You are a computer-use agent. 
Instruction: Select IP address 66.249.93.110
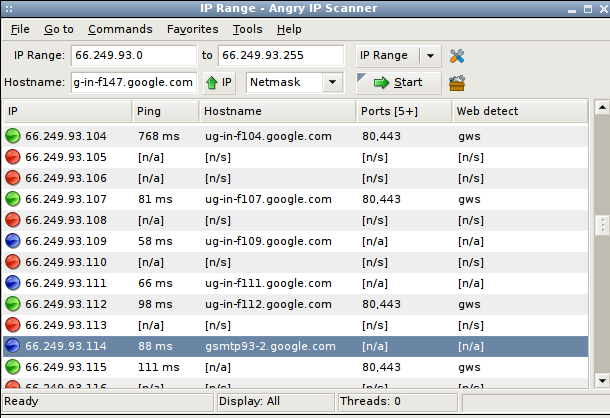click(x=66, y=262)
